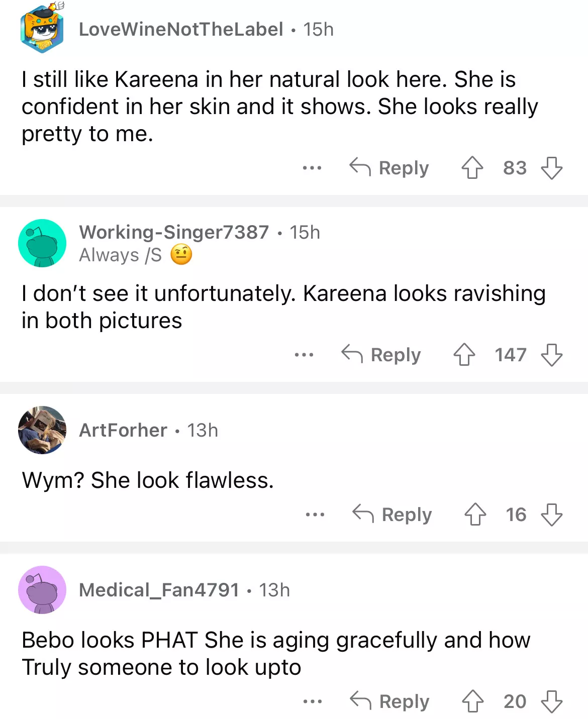The image size is (588, 719).
Task: Downvote ArtForher's comment
Action: click(x=551, y=515)
